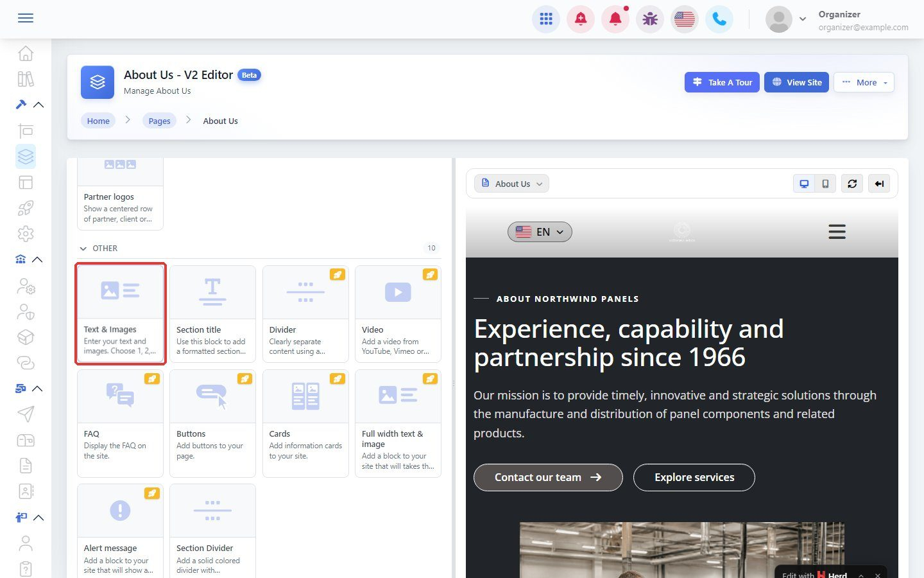Add the Section title block
The height and width of the screenshot is (578, 924).
pyautogui.click(x=212, y=314)
